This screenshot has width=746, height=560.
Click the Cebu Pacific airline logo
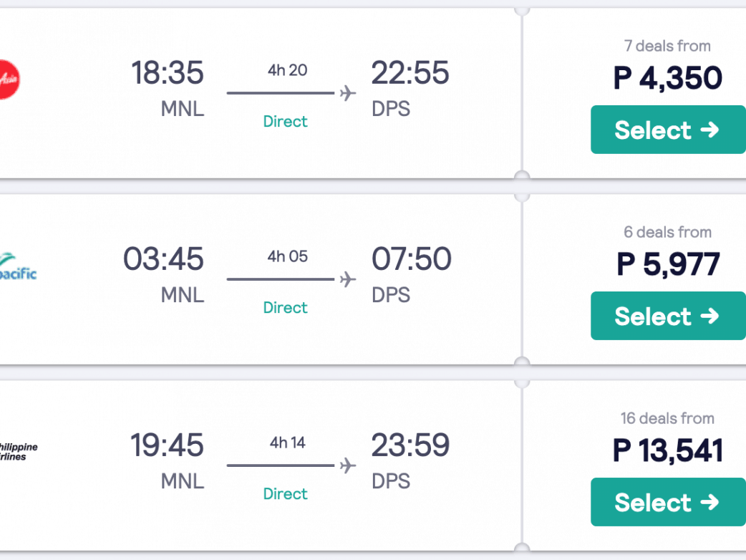18,266
